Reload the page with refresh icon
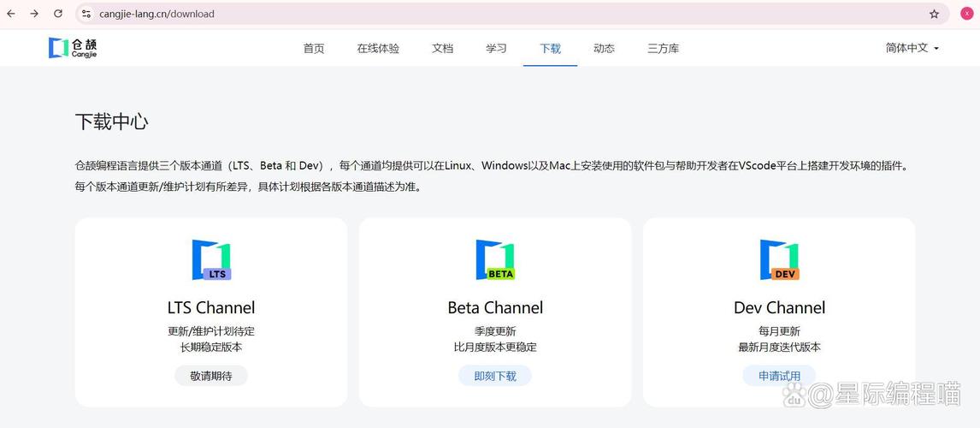Image resolution: width=980 pixels, height=428 pixels. click(x=58, y=14)
